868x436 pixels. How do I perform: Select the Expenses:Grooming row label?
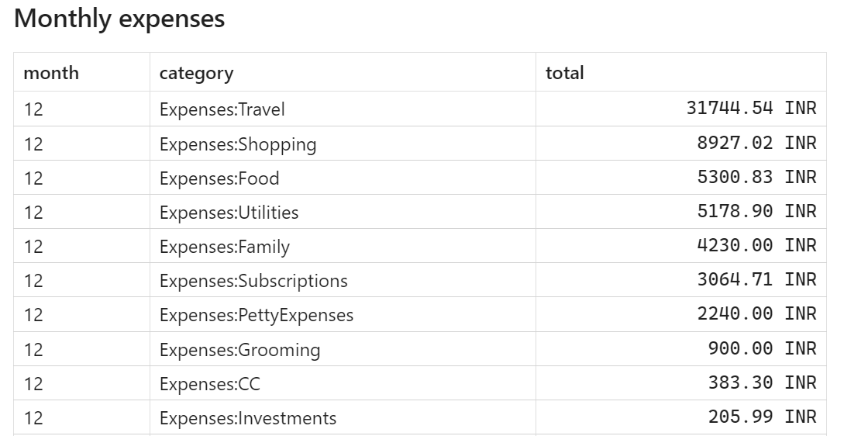tap(239, 350)
